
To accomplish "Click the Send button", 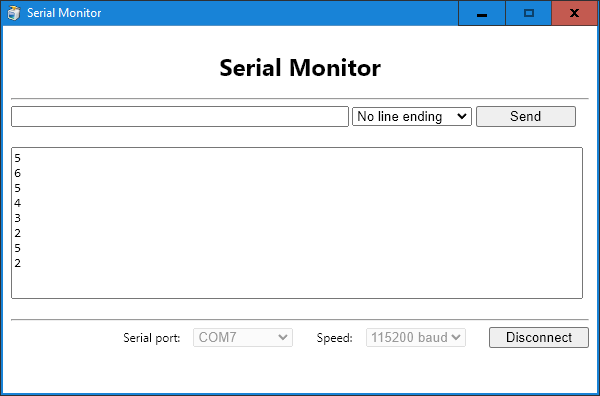I will point(525,116).
